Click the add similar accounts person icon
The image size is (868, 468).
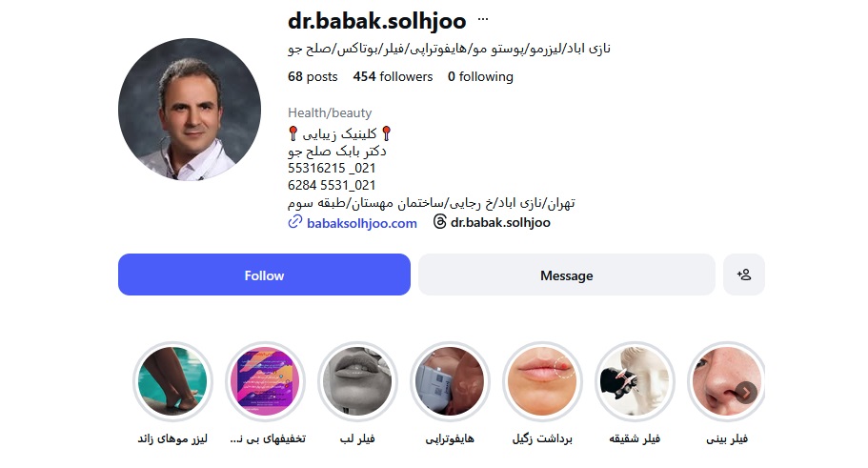pos(743,275)
